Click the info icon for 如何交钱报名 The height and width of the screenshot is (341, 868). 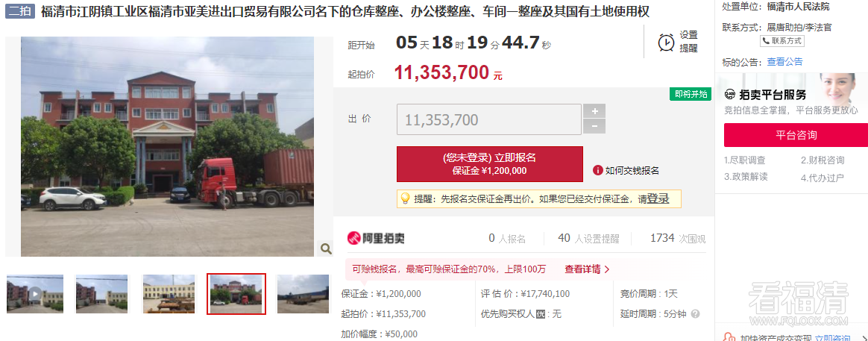tap(597, 170)
